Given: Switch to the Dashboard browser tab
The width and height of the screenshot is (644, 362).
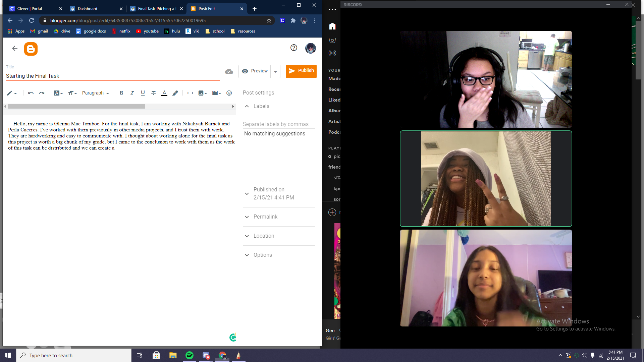Looking at the screenshot, I should (88, 9).
